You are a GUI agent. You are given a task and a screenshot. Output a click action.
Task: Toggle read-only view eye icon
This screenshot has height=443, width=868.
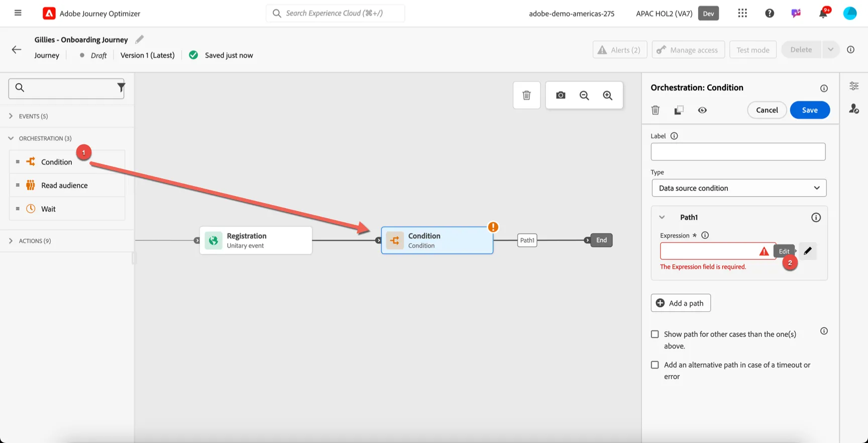tap(702, 110)
